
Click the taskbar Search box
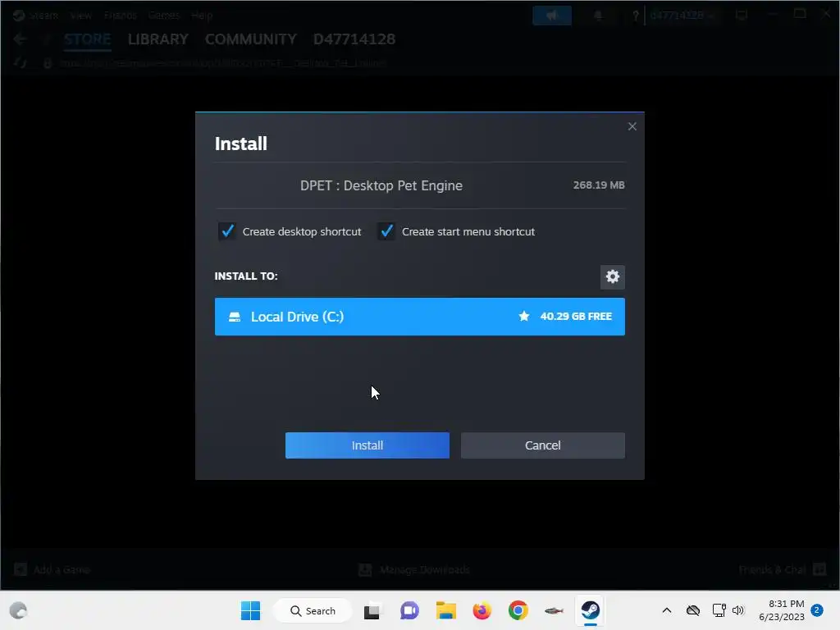pos(313,610)
